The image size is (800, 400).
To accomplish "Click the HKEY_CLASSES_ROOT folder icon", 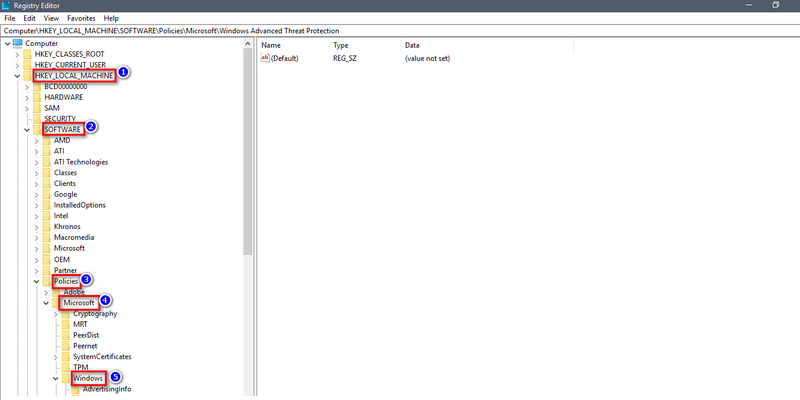I will (27, 54).
